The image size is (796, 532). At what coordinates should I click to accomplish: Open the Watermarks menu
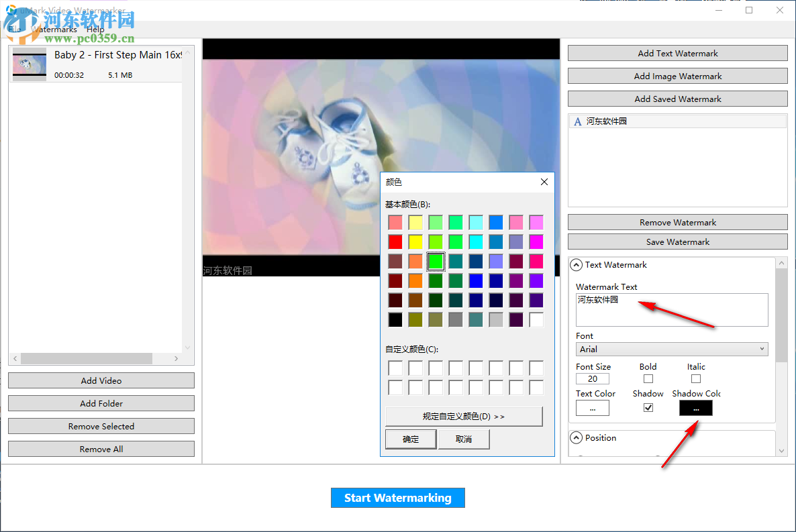click(x=54, y=30)
